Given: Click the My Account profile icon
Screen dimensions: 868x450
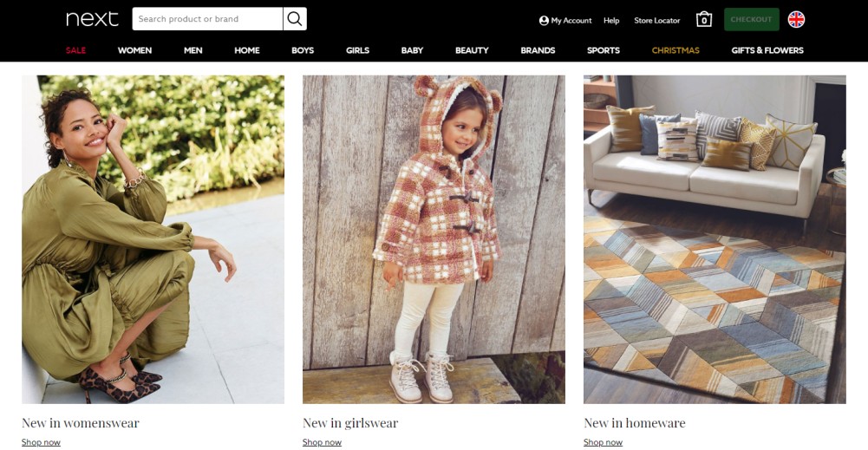Looking at the screenshot, I should click(544, 21).
